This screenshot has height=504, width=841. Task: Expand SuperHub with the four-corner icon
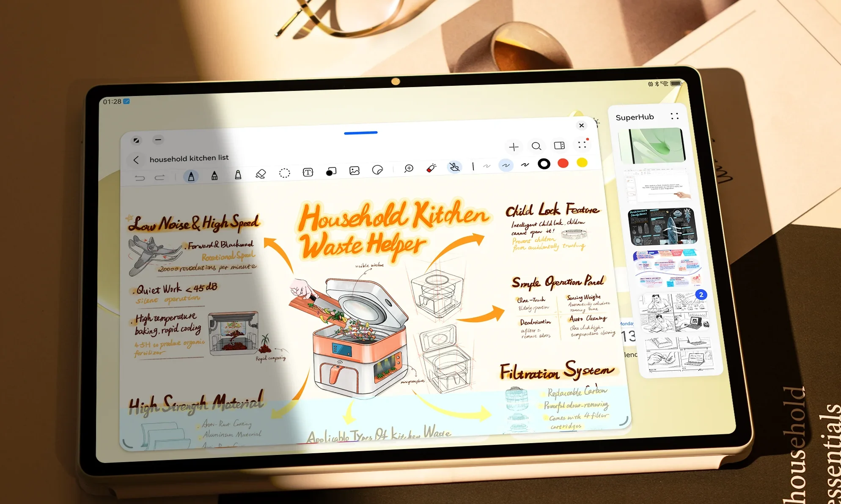pos(675,116)
